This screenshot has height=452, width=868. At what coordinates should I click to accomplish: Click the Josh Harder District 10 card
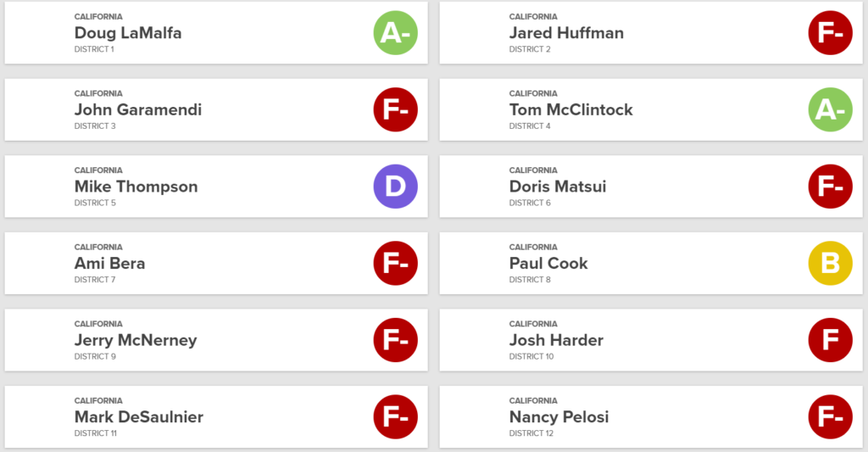pyautogui.click(x=651, y=340)
